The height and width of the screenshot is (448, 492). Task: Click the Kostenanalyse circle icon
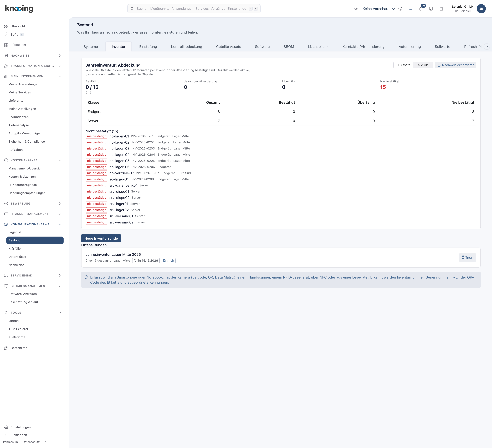[x=6, y=160]
